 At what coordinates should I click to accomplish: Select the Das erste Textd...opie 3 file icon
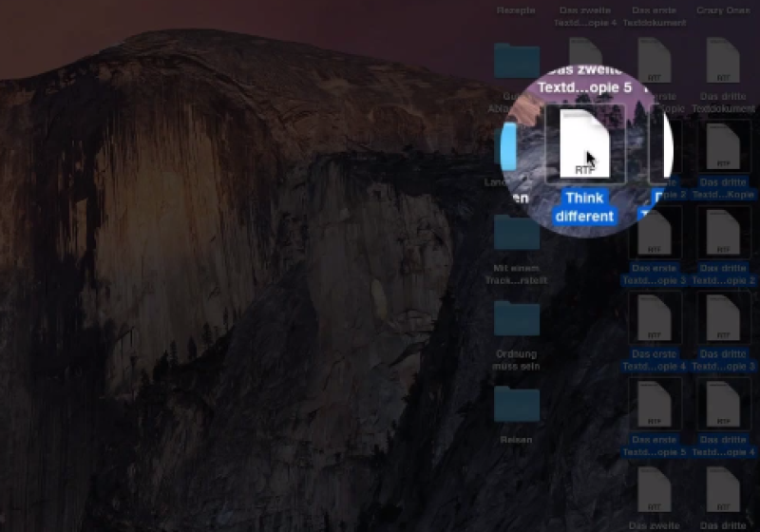[x=654, y=232]
